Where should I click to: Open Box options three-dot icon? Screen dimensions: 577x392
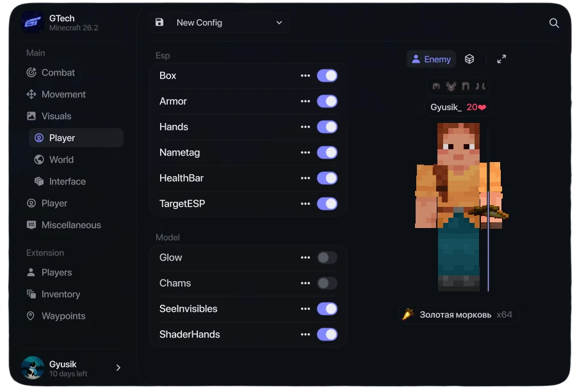[x=305, y=76]
